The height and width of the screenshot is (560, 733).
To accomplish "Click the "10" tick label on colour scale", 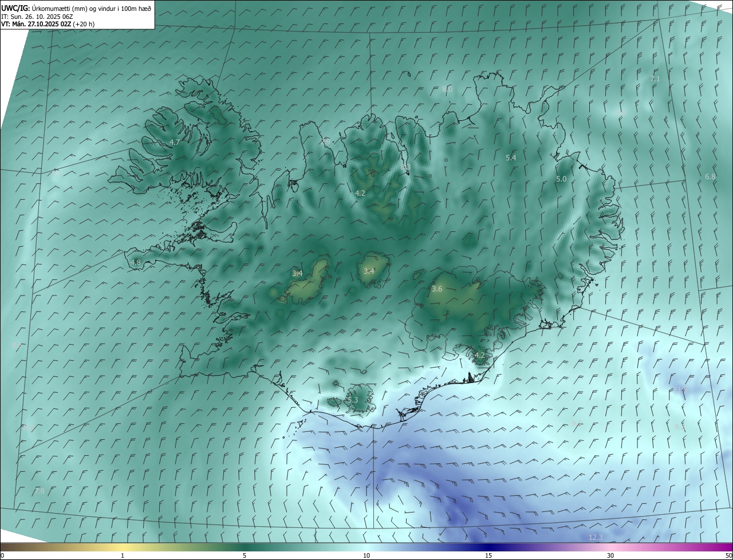I will (366, 555).
